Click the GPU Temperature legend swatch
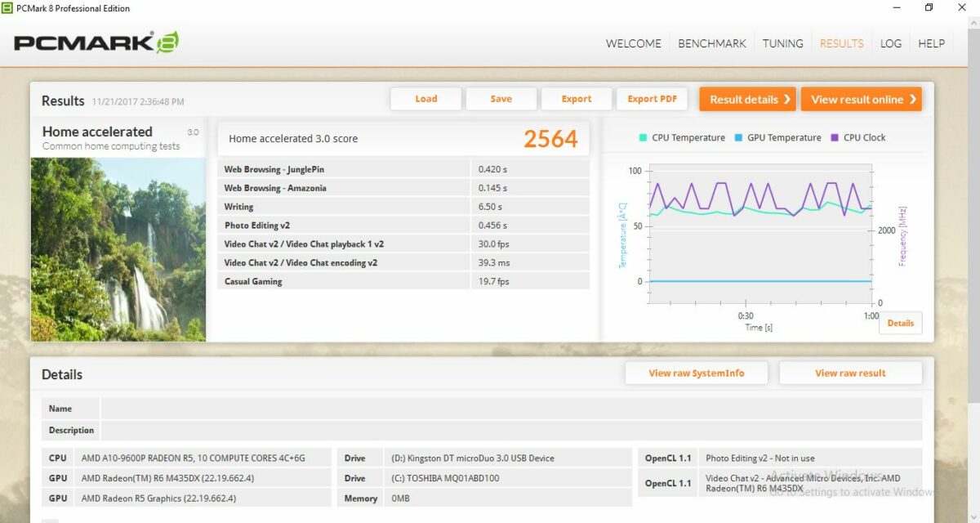This screenshot has width=980, height=523. (739, 138)
